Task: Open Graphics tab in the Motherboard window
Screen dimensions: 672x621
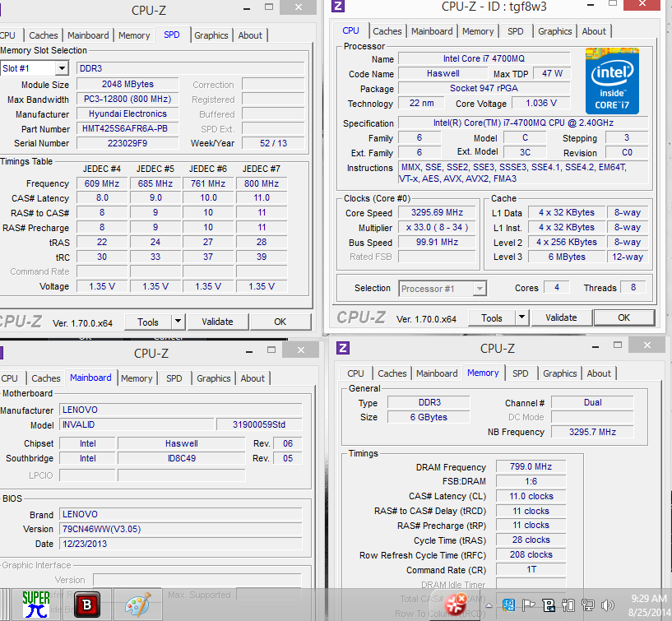Action: click(214, 378)
